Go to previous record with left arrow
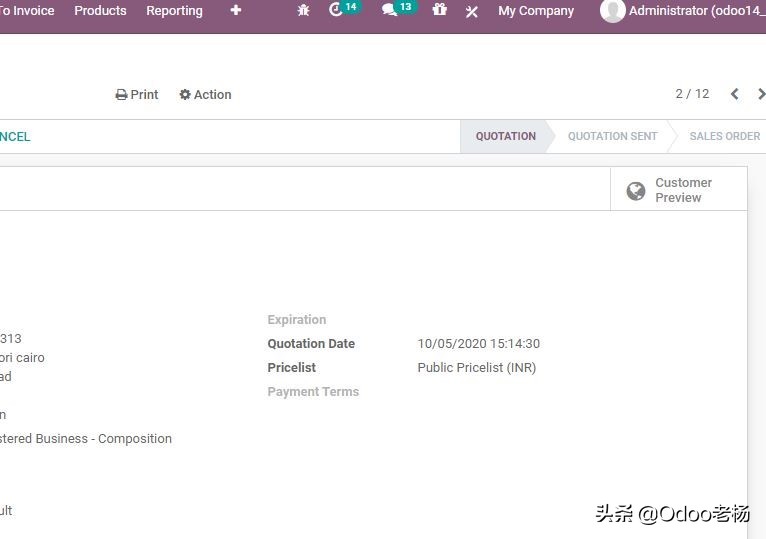766x539 pixels. [x=734, y=94]
